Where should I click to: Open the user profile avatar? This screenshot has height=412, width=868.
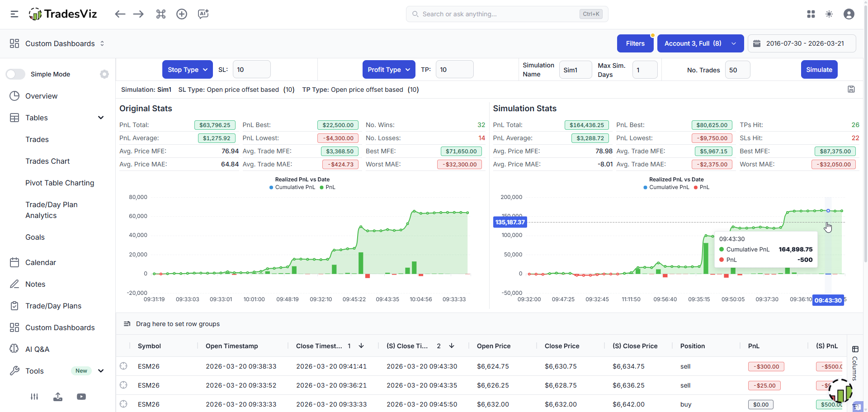pos(849,14)
